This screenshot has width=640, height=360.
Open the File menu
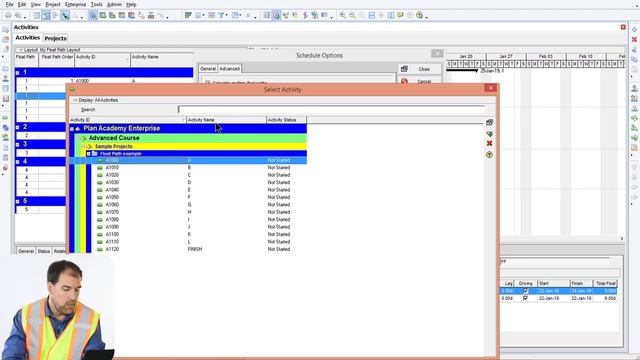9,4
